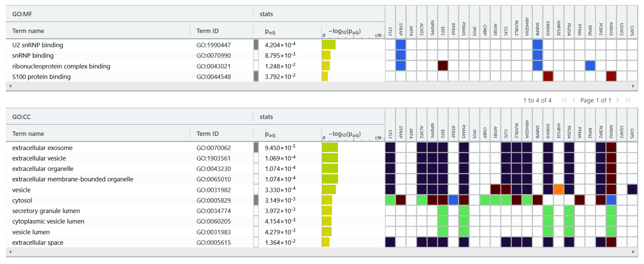The width and height of the screenshot is (644, 264).
Task: Click left scroll arrow under GO:MF table
Action: tap(10, 86)
